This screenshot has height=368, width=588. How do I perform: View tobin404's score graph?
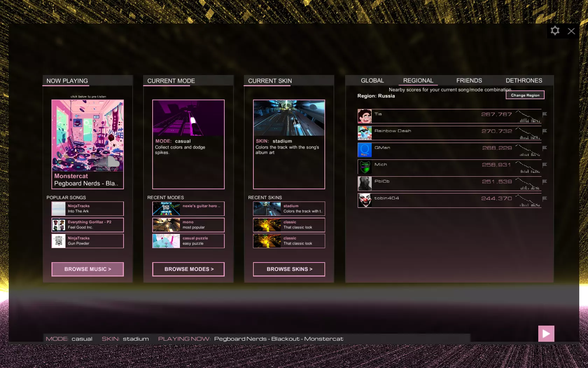tap(528, 200)
